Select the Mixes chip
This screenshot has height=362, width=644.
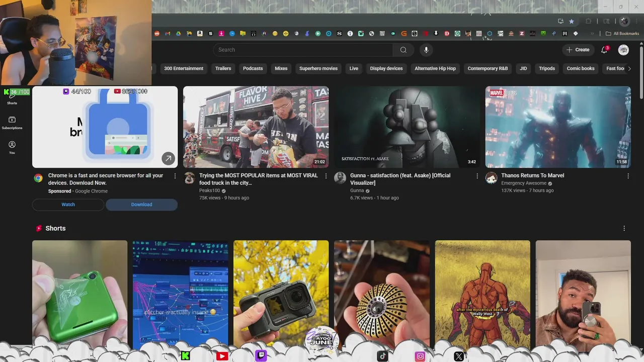[281, 68]
